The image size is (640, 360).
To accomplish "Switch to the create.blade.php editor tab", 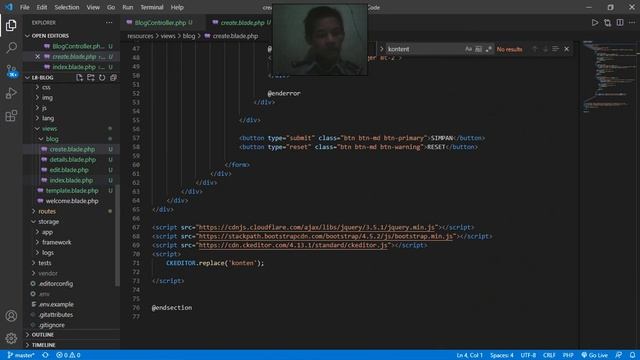I will (x=242, y=23).
